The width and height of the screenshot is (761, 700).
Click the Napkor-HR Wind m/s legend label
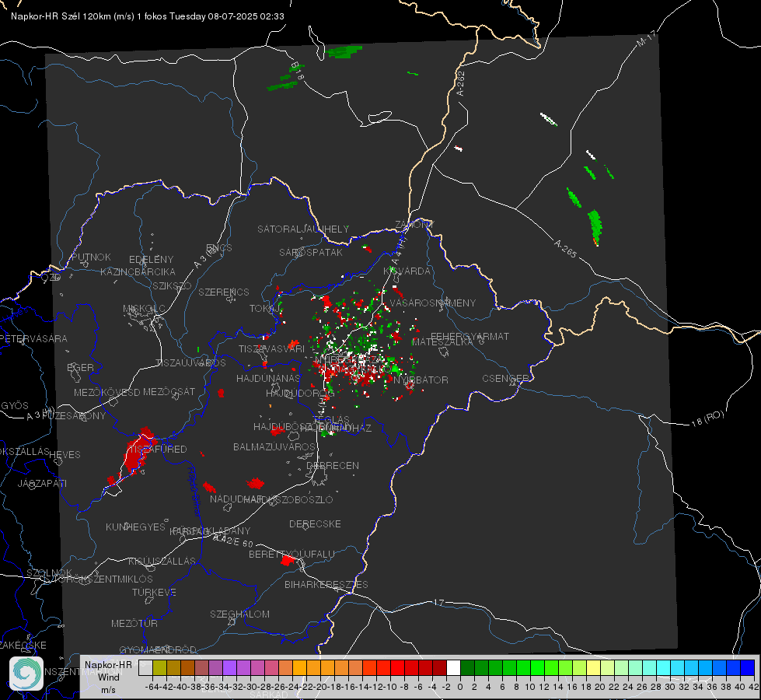point(108,677)
